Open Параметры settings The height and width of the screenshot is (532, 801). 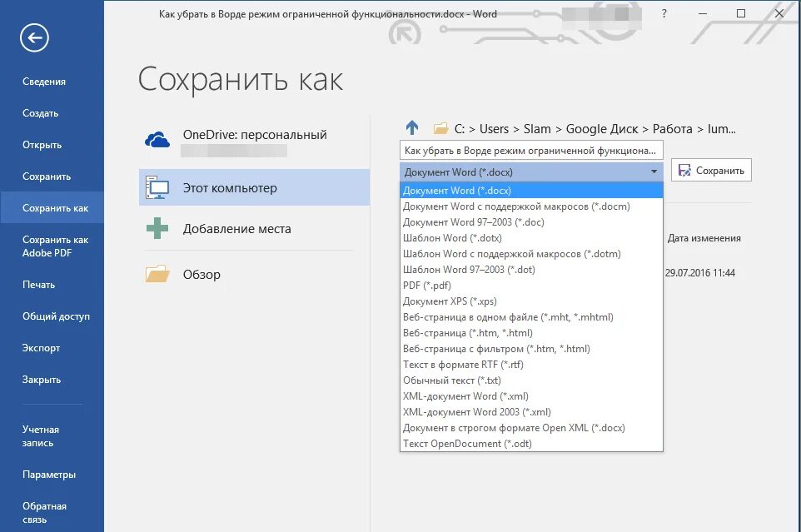(49, 475)
